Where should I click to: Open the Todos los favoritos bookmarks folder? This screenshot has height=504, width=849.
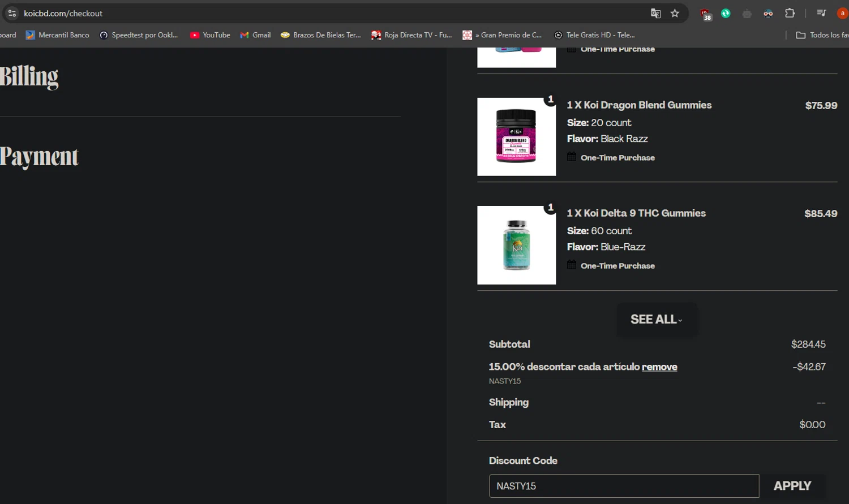pyautogui.click(x=822, y=35)
